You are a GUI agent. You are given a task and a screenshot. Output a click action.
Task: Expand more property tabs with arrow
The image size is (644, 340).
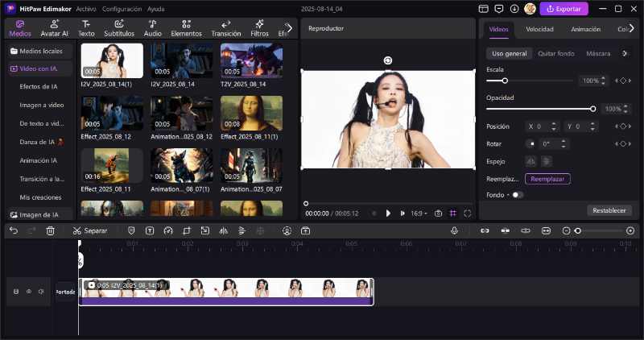(x=632, y=28)
